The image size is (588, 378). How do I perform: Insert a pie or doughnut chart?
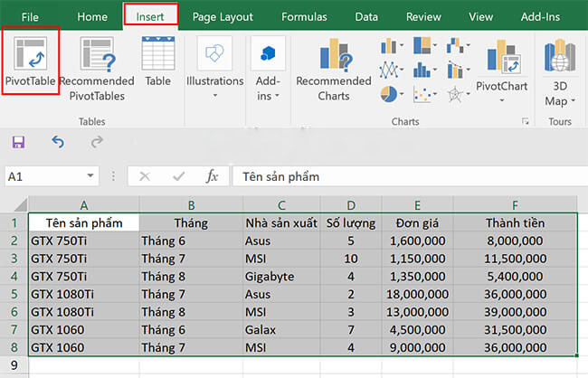click(392, 94)
